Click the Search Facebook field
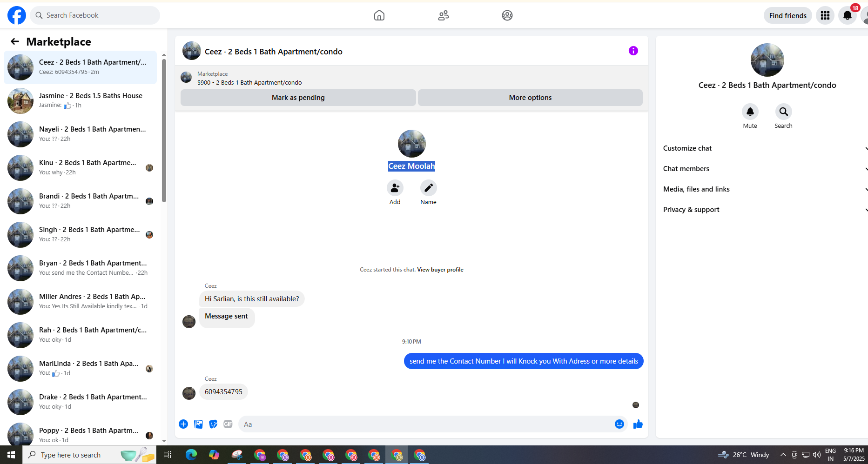The width and height of the screenshot is (868, 464). pos(95,15)
